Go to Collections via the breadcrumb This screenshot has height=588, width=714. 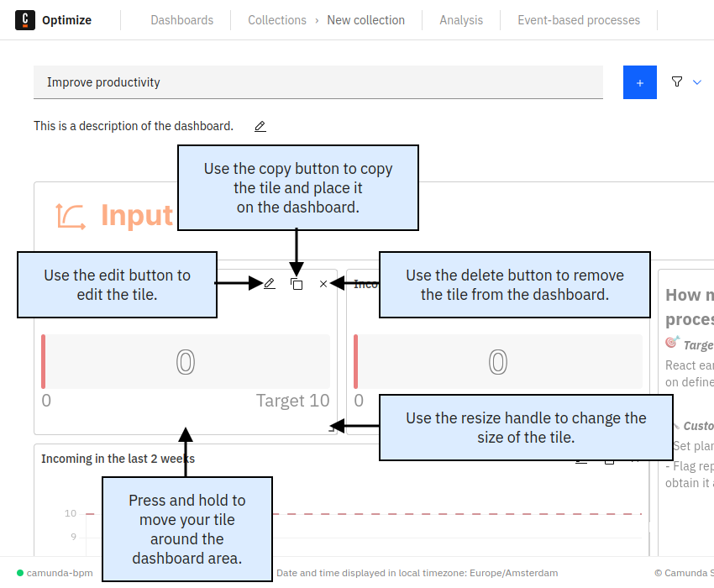coord(277,19)
